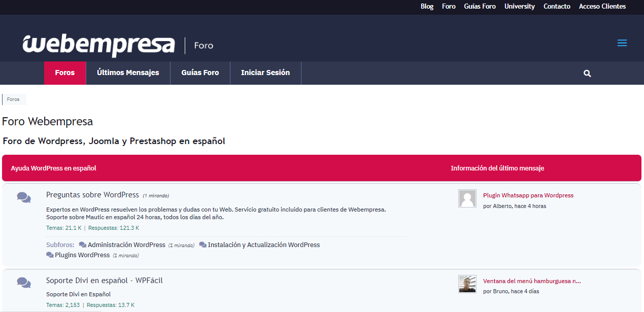The width and height of the screenshot is (644, 312).
Task: Go to University in top bar
Action: pyautogui.click(x=520, y=7)
